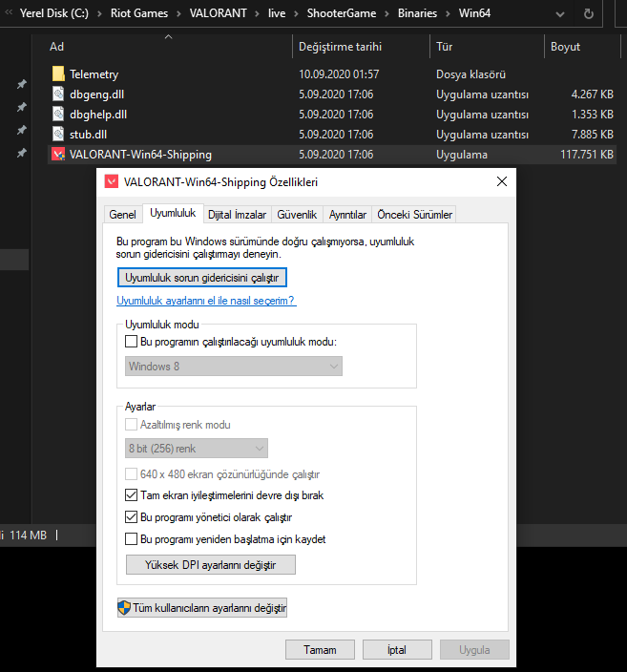Image resolution: width=627 pixels, height=672 pixels.
Task: Click the refresh icon in address bar
Action: click(589, 14)
